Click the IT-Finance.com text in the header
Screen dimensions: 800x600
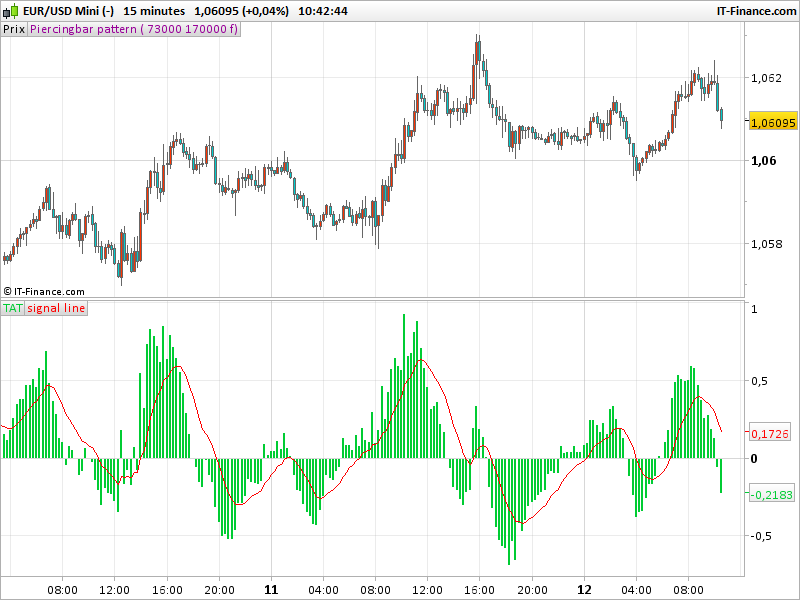tap(756, 11)
